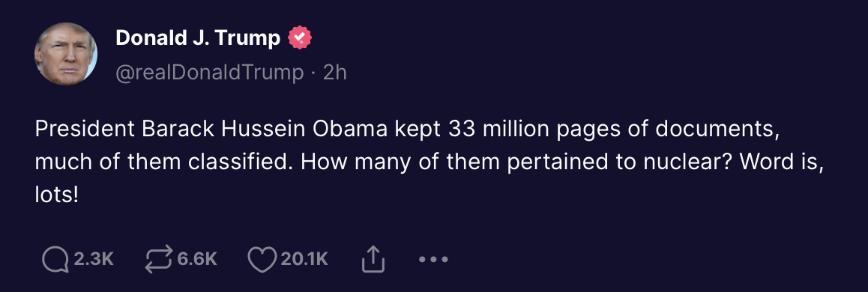Click the red verified badge
Viewport: 868px width, 292px height.
(x=300, y=37)
